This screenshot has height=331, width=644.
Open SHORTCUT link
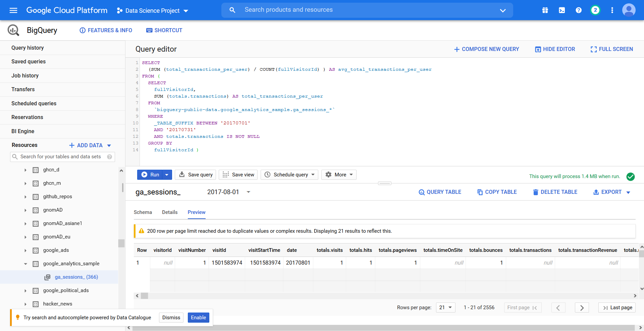[x=164, y=31]
